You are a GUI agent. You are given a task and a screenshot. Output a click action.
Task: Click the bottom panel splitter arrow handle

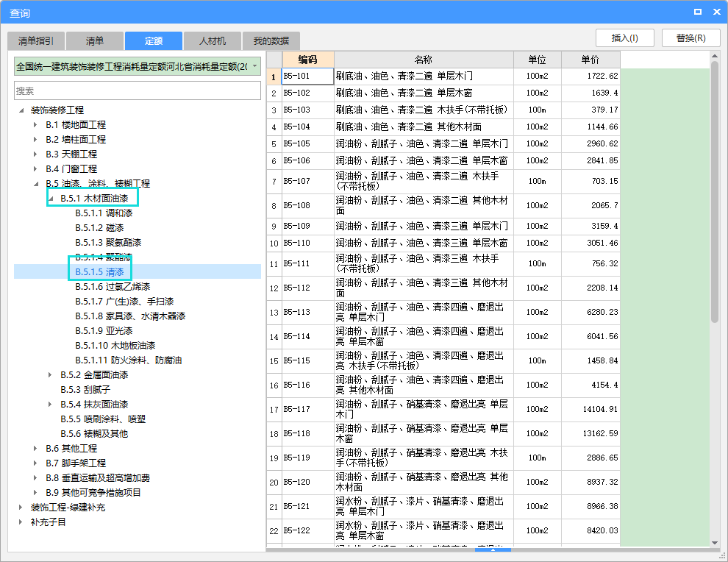point(493,550)
